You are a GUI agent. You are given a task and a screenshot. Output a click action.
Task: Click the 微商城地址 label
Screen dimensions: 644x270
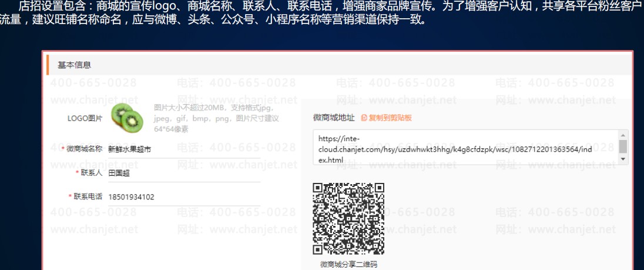pos(334,118)
